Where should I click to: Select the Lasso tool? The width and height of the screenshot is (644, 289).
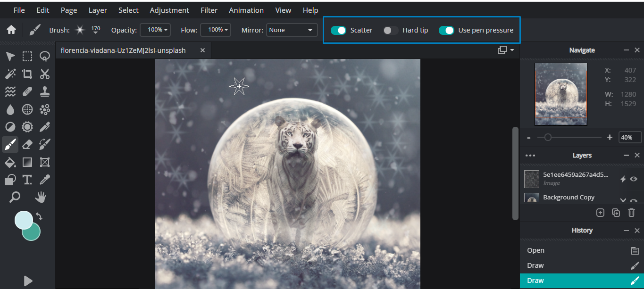coord(45,56)
